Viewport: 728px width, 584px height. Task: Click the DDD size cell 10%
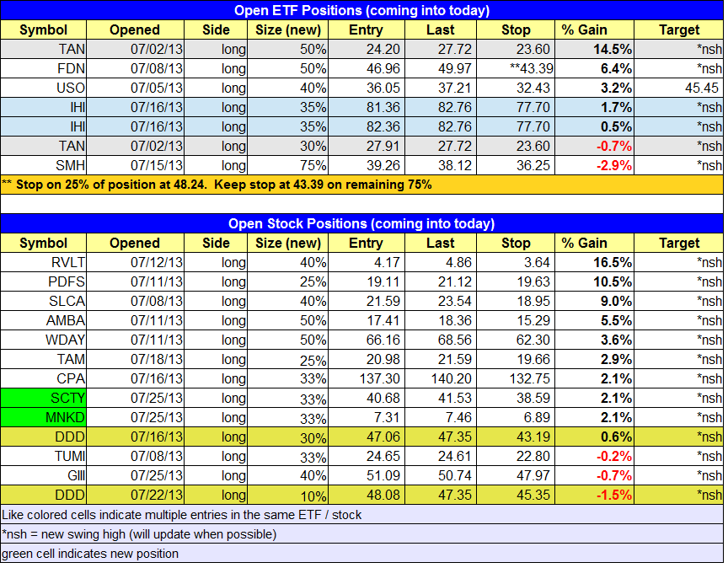(x=288, y=495)
